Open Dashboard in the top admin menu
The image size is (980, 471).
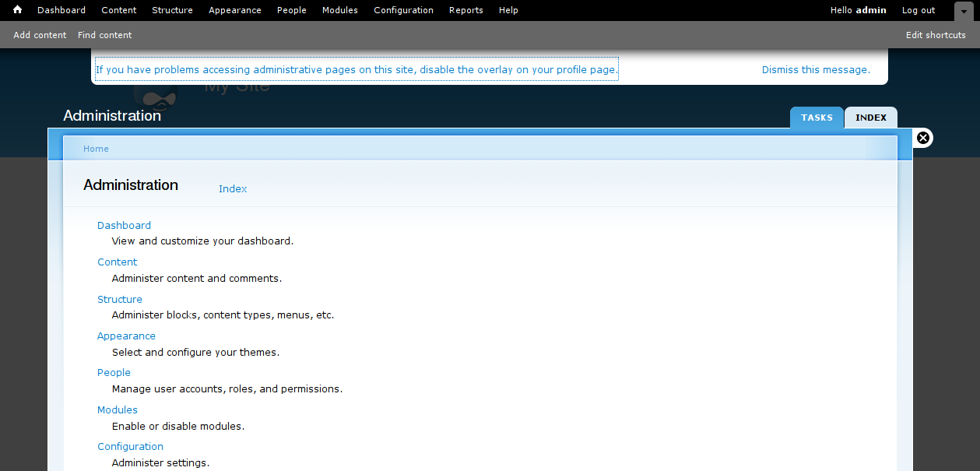point(61,10)
